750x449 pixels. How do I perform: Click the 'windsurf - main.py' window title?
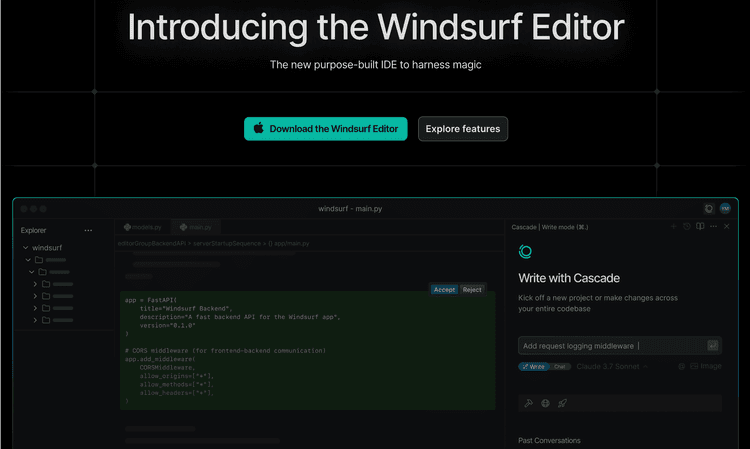coord(350,208)
